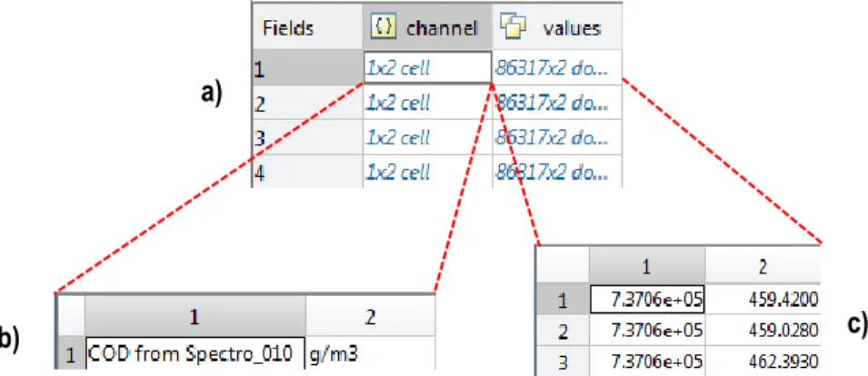The image size is (868, 376).
Task: Select row header 1 in cell panel b
Action: pos(71,354)
